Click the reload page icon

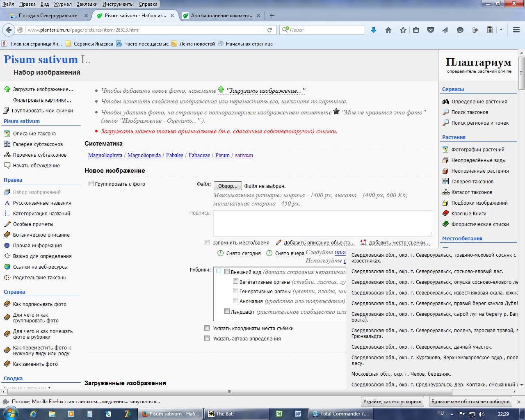pyautogui.click(x=269, y=30)
